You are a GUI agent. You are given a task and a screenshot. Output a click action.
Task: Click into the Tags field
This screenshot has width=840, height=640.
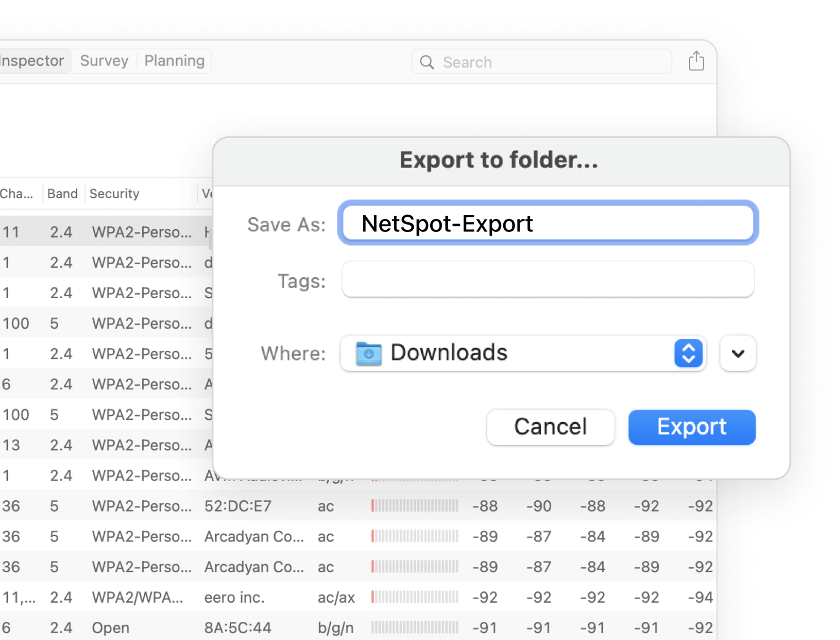coord(547,280)
